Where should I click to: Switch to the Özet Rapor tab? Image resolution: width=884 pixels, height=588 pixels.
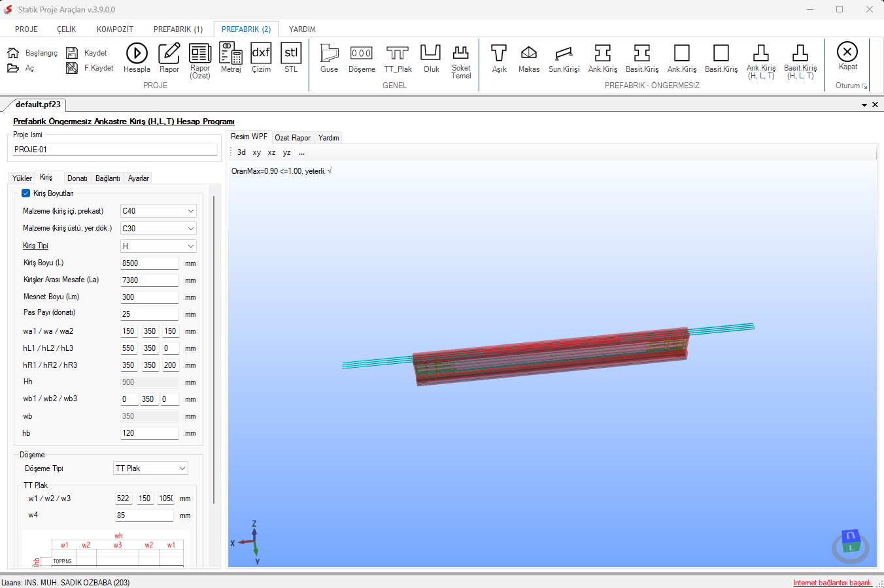pyautogui.click(x=292, y=138)
